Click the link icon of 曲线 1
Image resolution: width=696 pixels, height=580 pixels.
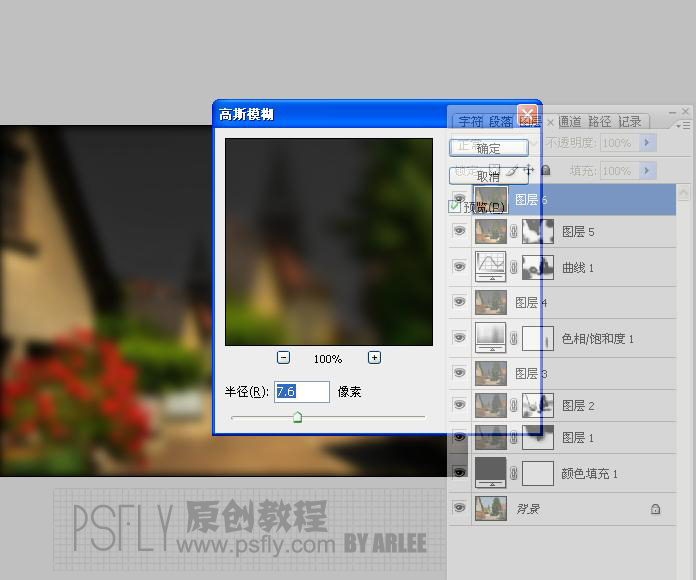pos(514,267)
